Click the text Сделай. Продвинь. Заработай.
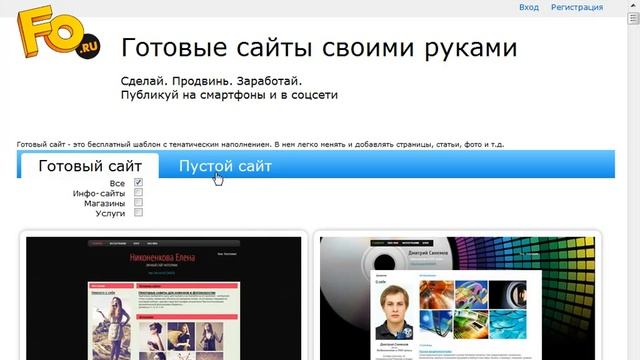This screenshot has width=640, height=360. pos(211,81)
